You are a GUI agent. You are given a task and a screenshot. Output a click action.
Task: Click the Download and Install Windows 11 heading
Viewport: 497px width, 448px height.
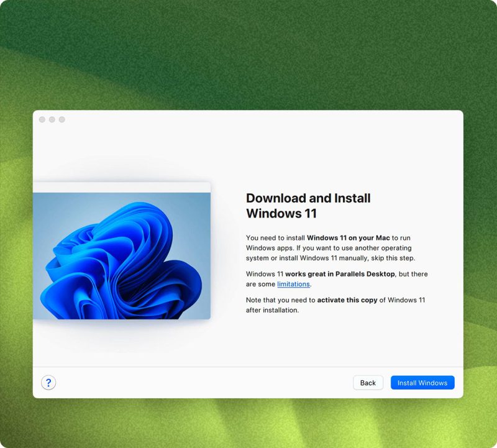point(308,205)
